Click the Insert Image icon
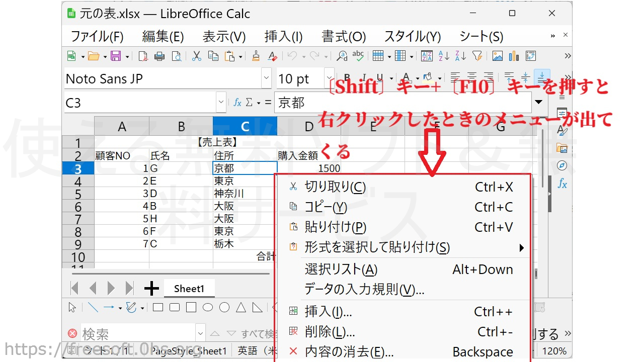644x362 pixels. click(497, 56)
